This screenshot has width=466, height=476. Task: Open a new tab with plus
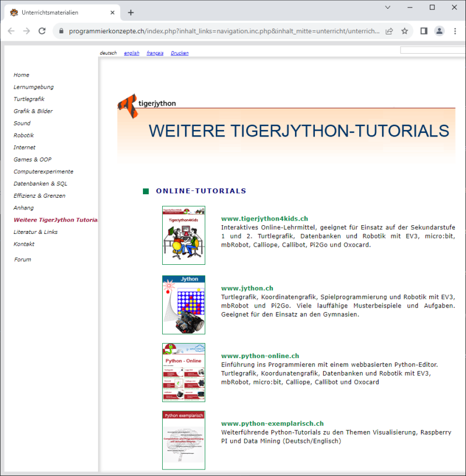pos(131,12)
